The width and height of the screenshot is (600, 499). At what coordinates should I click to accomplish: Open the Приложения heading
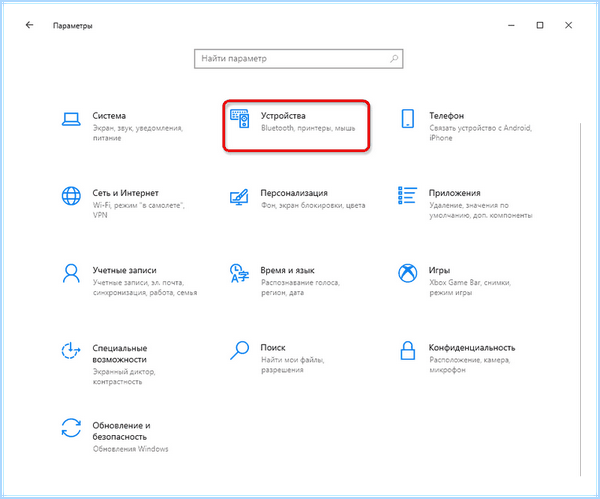pos(454,193)
